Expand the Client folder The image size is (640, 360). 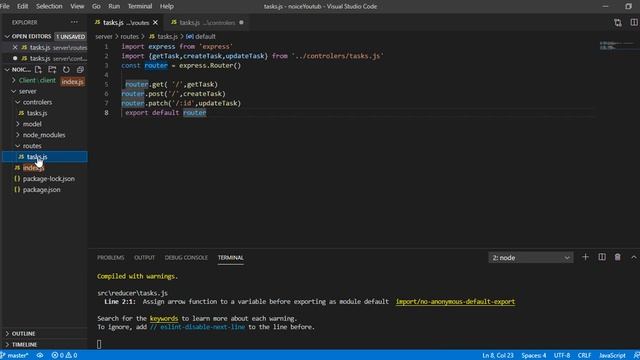(x=37, y=80)
